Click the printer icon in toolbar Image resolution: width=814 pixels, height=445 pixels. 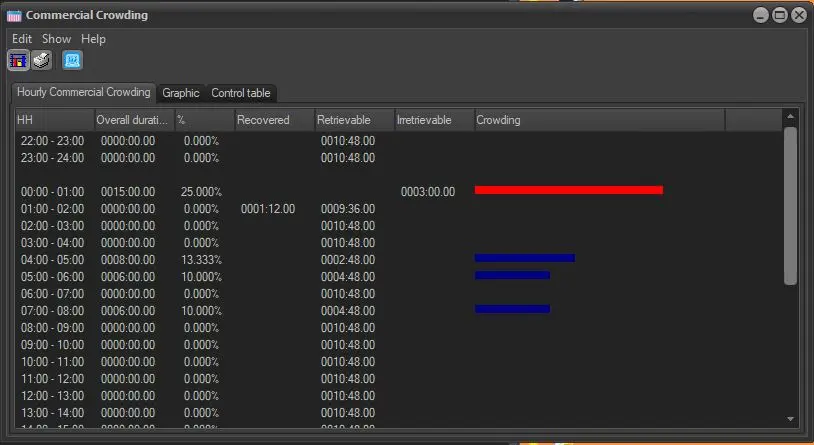click(41, 60)
